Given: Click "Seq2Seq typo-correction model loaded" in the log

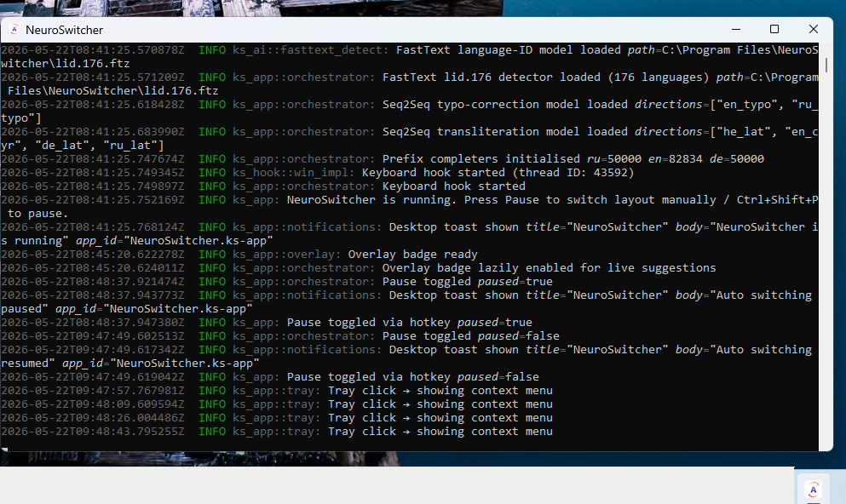Looking at the screenshot, I should [x=505, y=105].
